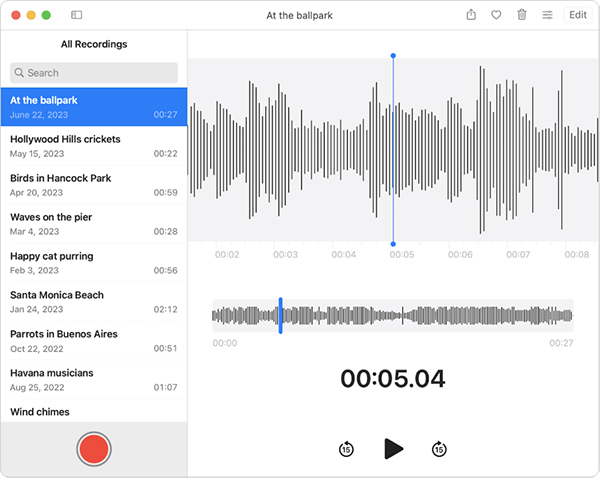Screen dimensions: 600x478
Task: Click the 00:27 end time label
Action: point(561,343)
